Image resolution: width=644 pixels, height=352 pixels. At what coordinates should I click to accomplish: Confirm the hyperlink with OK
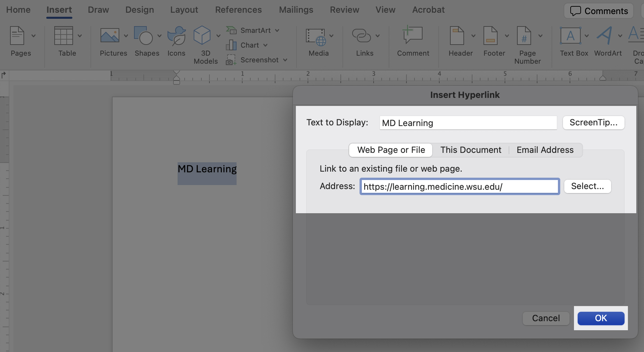pyautogui.click(x=601, y=318)
